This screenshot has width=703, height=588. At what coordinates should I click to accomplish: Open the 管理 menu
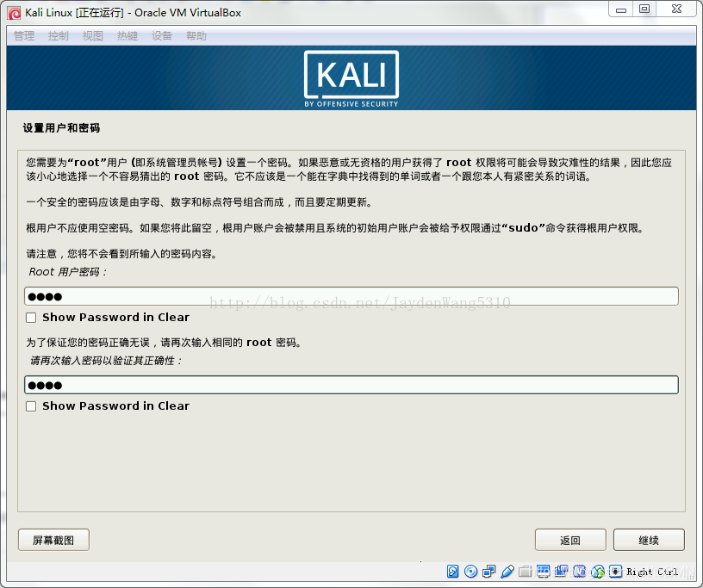click(x=24, y=36)
